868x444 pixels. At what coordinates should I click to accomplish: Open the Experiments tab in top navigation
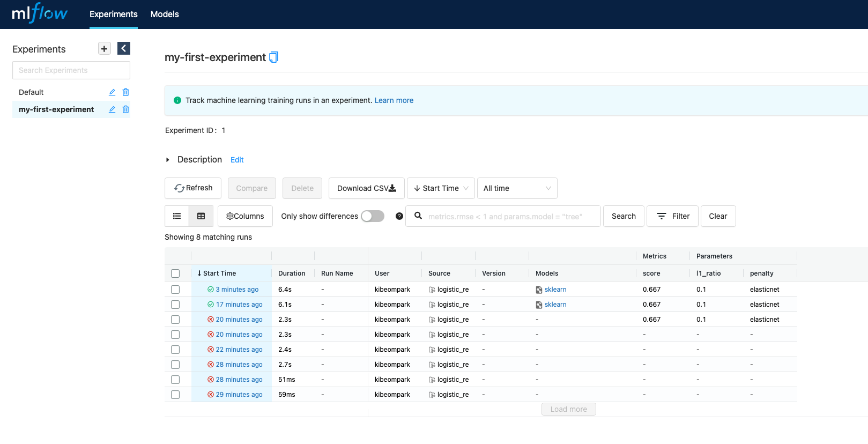point(114,14)
